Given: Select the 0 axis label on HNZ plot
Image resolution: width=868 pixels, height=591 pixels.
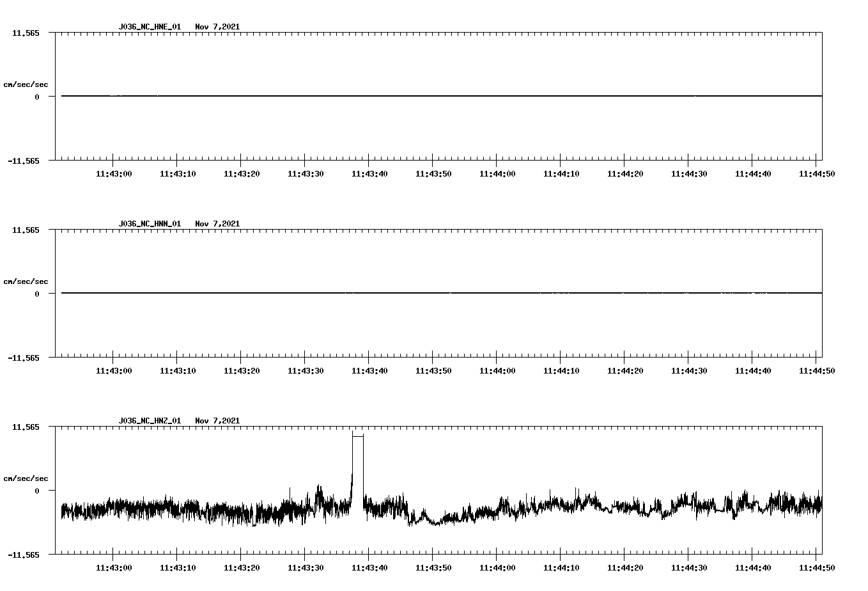Looking at the screenshot, I should pos(37,491).
